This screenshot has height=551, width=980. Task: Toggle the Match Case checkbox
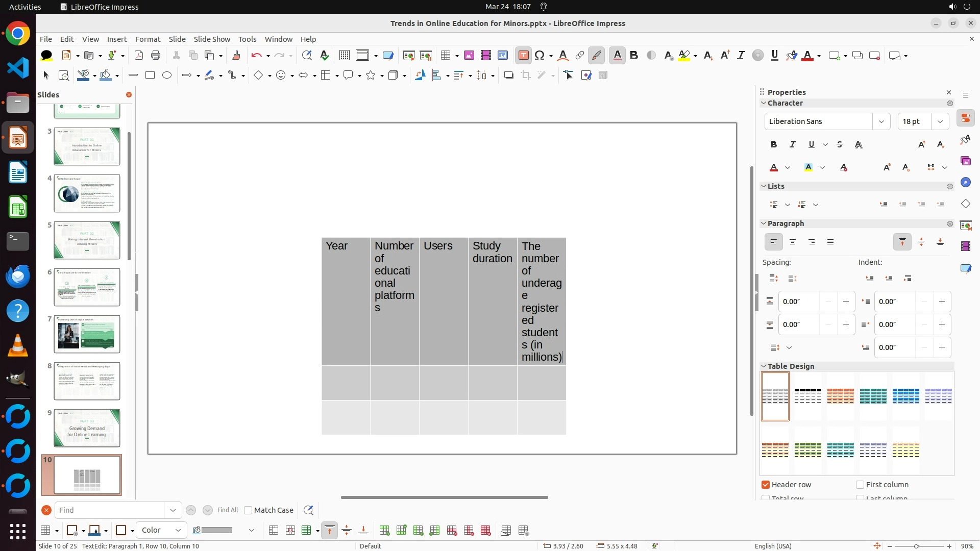(x=249, y=510)
